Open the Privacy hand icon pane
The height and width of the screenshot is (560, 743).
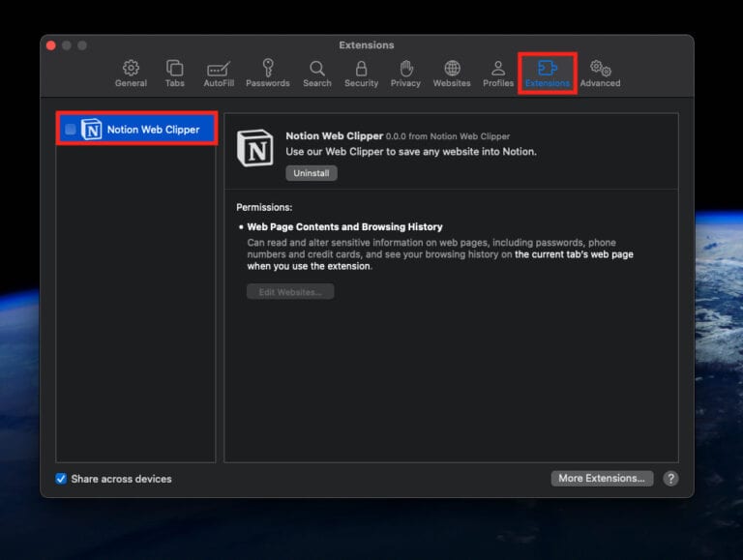pos(405,74)
